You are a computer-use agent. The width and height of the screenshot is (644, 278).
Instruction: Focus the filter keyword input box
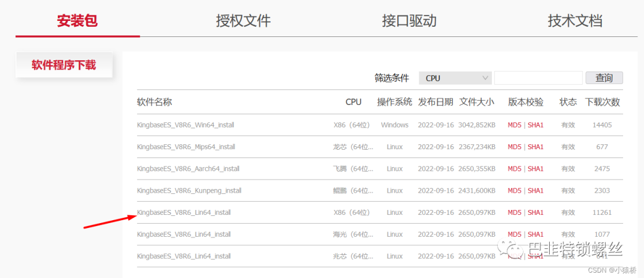pos(538,78)
